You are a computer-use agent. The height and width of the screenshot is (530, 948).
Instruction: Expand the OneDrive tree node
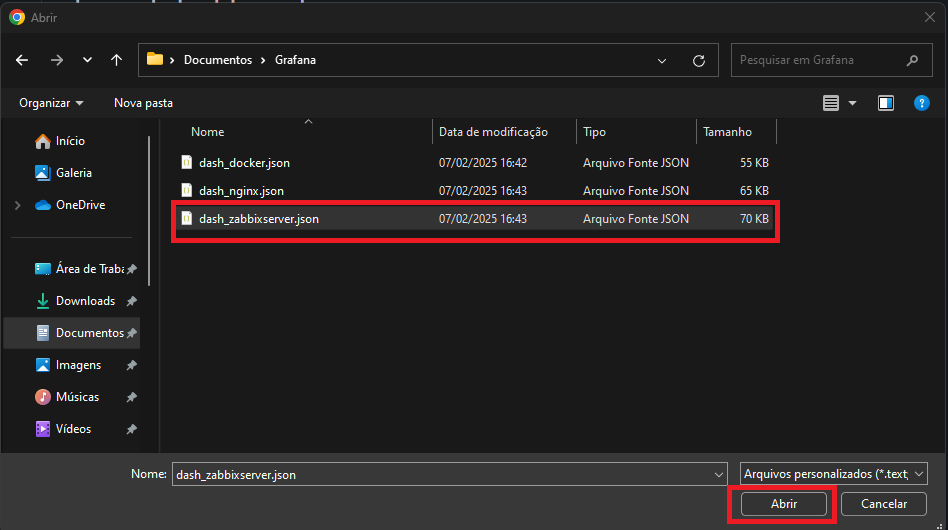pyautogui.click(x=18, y=205)
